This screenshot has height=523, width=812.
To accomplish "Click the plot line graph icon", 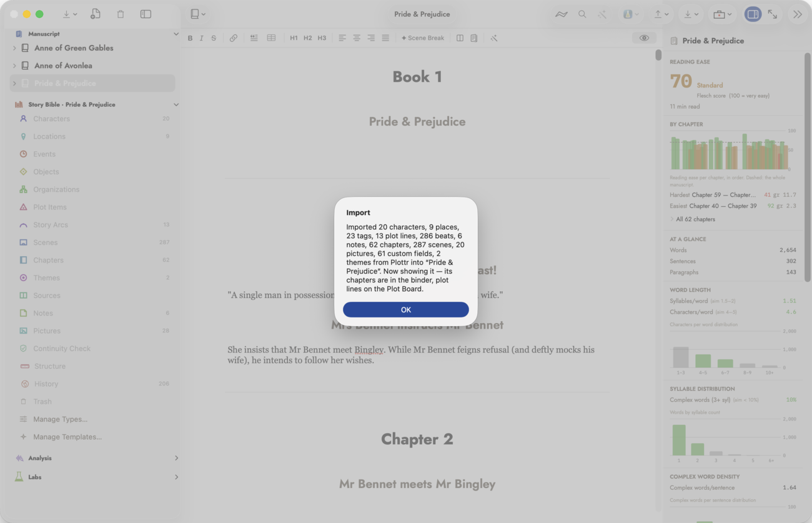I will (x=561, y=14).
